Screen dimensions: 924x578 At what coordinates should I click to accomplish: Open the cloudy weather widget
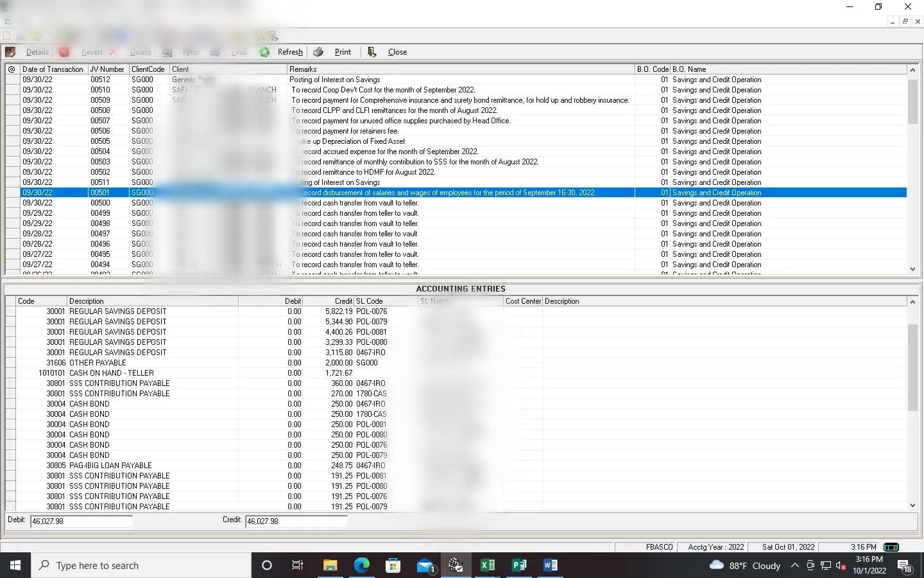[x=744, y=566]
